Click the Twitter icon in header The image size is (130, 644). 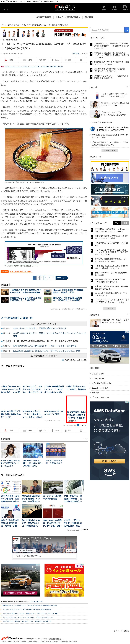pyautogui.click(x=104, y=8)
